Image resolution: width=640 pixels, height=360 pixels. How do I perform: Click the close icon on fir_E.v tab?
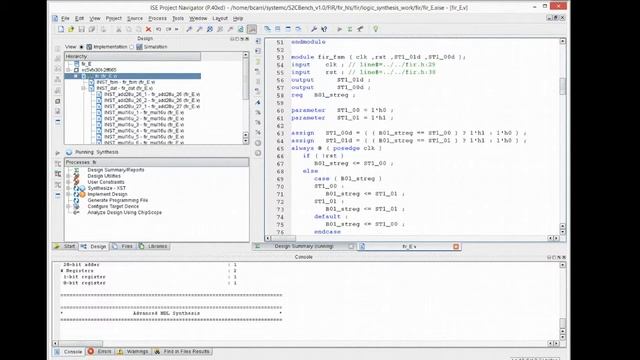456,247
